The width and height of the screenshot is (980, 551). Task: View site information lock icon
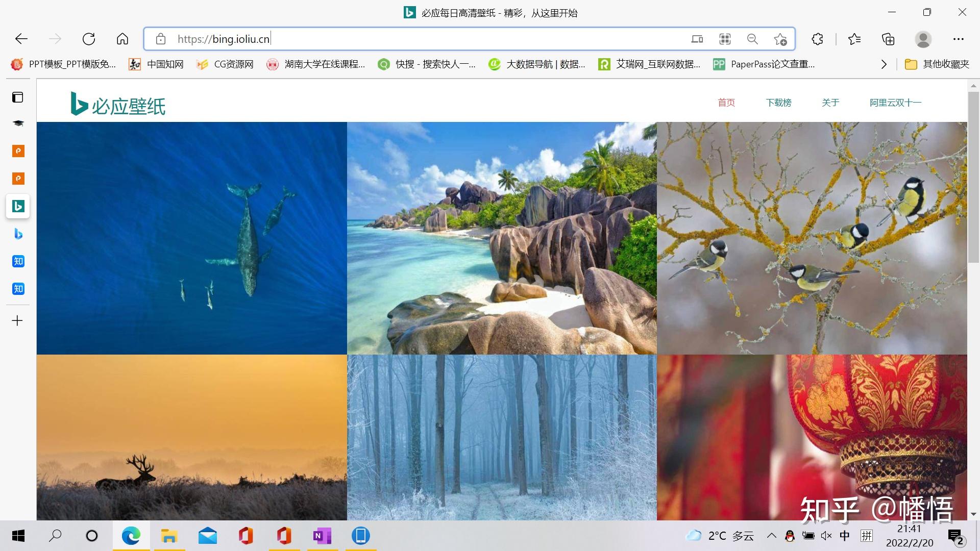pyautogui.click(x=161, y=39)
